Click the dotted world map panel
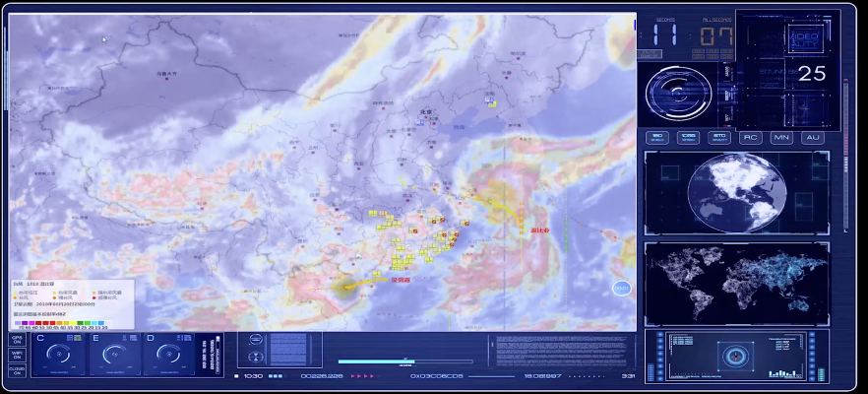 pyautogui.click(x=737, y=284)
